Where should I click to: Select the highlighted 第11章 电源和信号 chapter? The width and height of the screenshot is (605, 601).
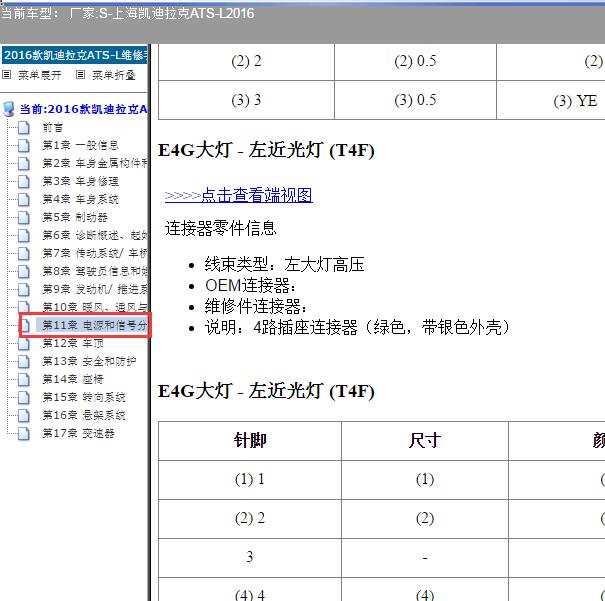[92, 325]
